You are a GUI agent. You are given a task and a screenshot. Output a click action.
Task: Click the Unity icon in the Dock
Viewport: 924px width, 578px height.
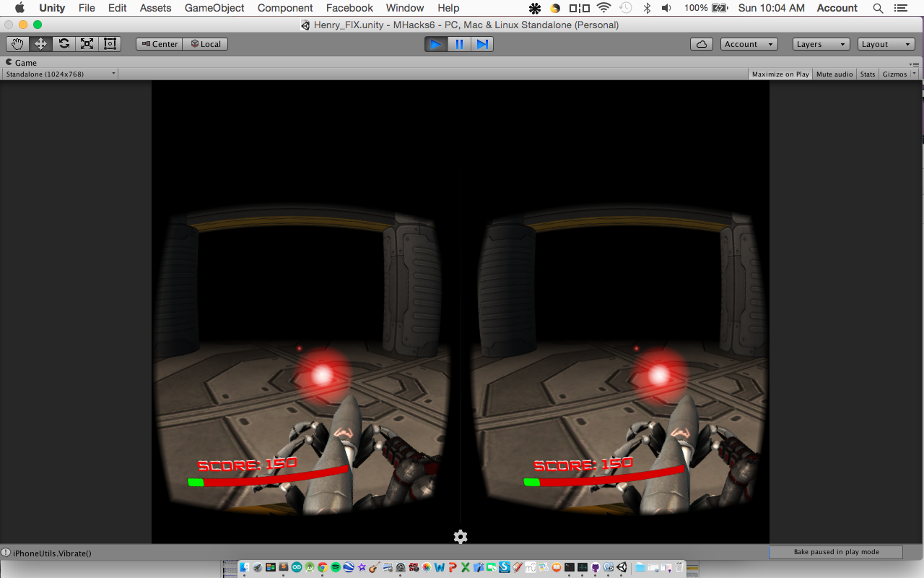[622, 567]
